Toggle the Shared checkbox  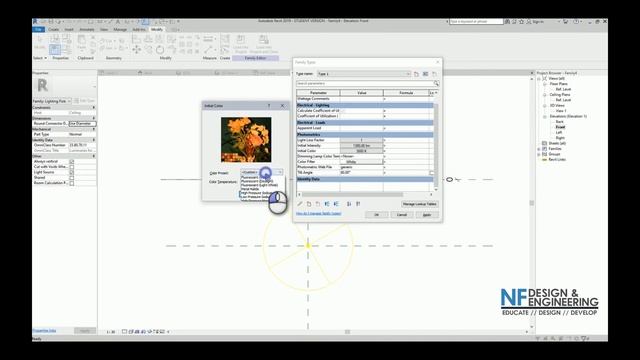pyautogui.click(x=72, y=178)
